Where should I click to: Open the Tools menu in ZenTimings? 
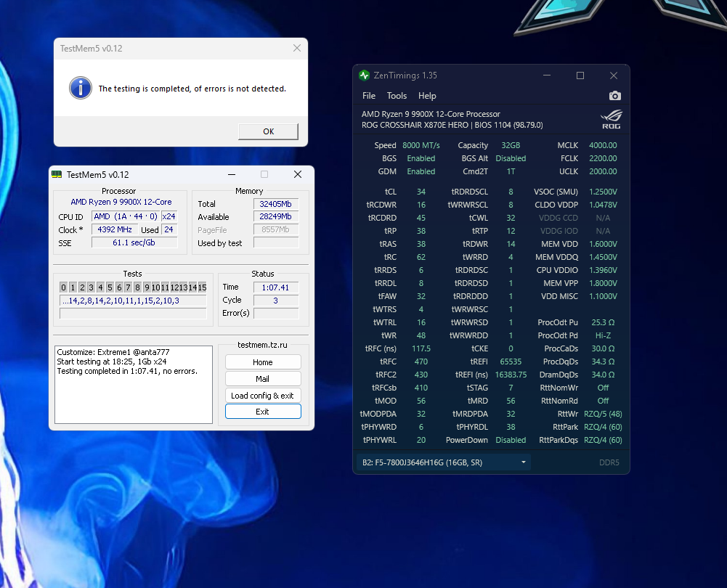coord(397,96)
